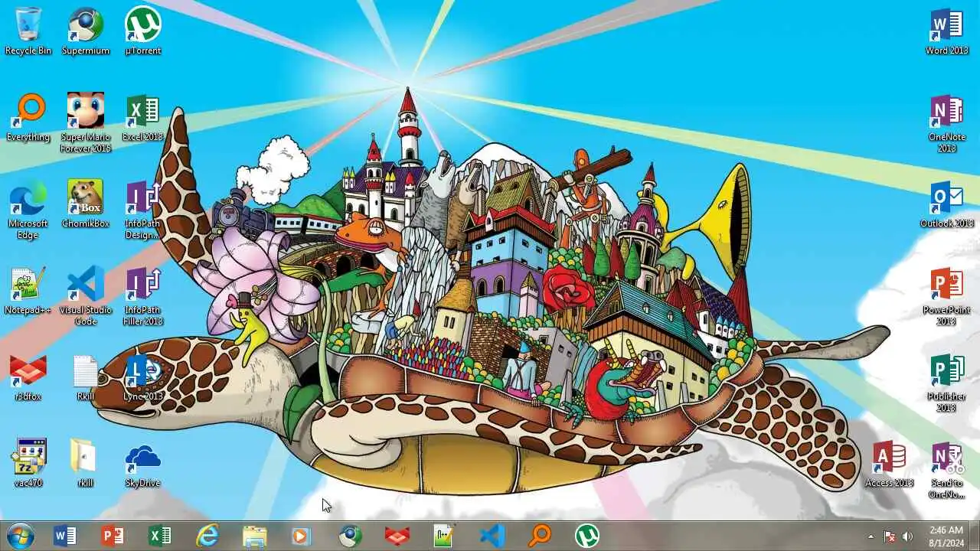Launch r3dfox from the taskbar
Image resolution: width=980 pixels, height=551 pixels.
click(397, 536)
